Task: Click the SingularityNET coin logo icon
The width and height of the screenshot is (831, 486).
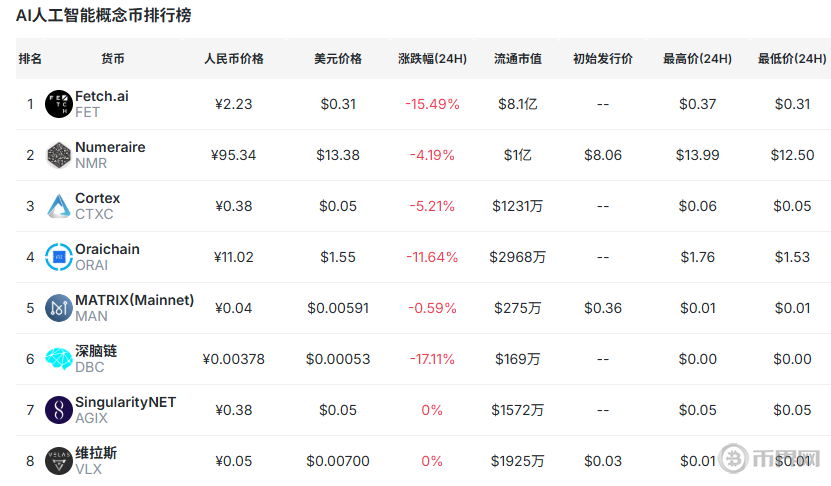Action: [59, 410]
